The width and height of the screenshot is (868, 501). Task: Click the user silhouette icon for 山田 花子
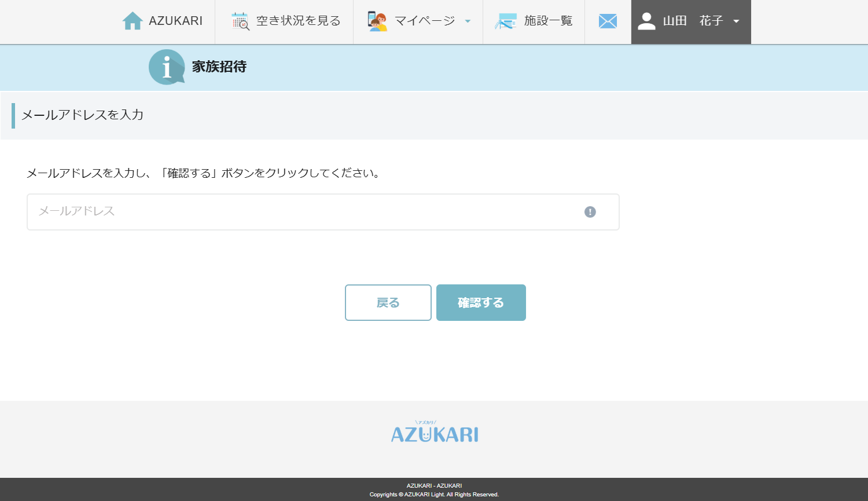[646, 21]
